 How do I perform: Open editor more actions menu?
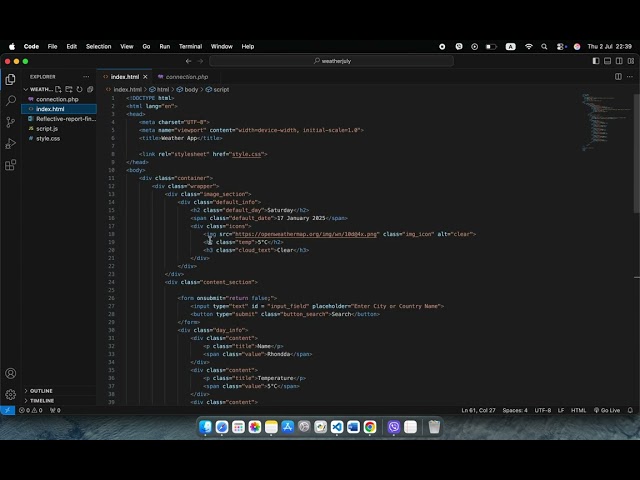coord(630,77)
